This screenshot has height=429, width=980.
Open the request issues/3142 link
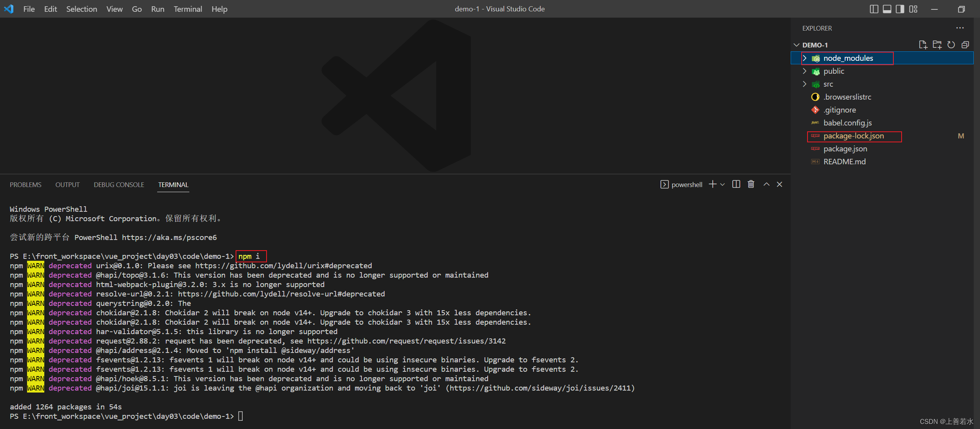(407, 341)
